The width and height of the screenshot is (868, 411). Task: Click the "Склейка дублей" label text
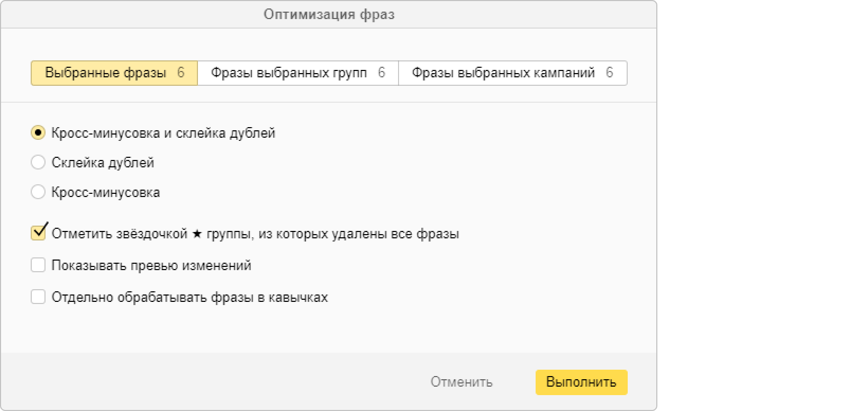pos(103,163)
